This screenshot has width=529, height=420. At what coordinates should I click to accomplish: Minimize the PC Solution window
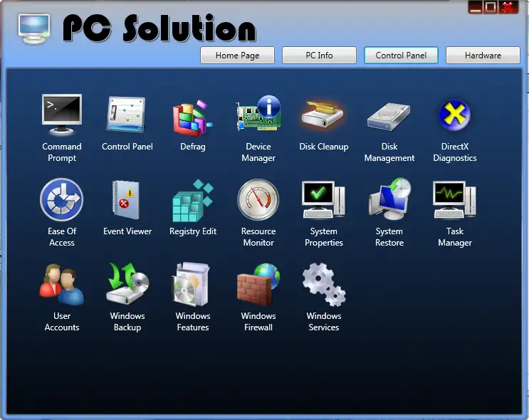476,7
